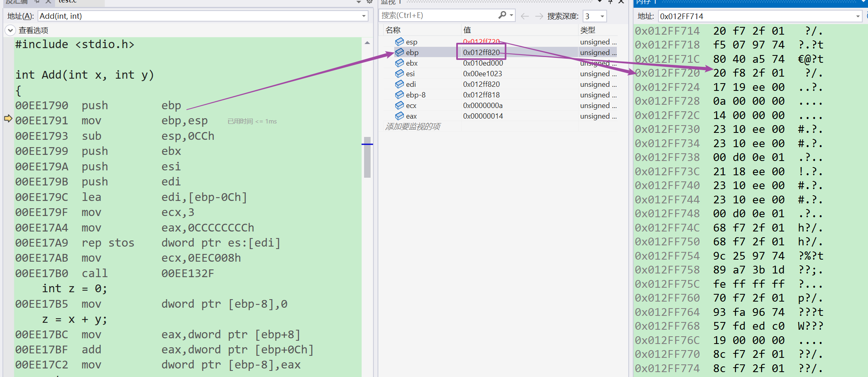Click the eax row type unsigned cell
The height and width of the screenshot is (377, 868).
pyautogui.click(x=598, y=116)
